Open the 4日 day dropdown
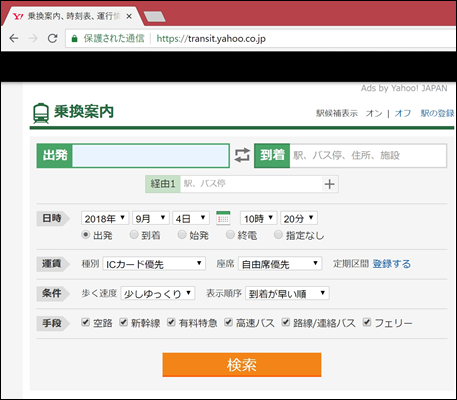 coord(191,218)
